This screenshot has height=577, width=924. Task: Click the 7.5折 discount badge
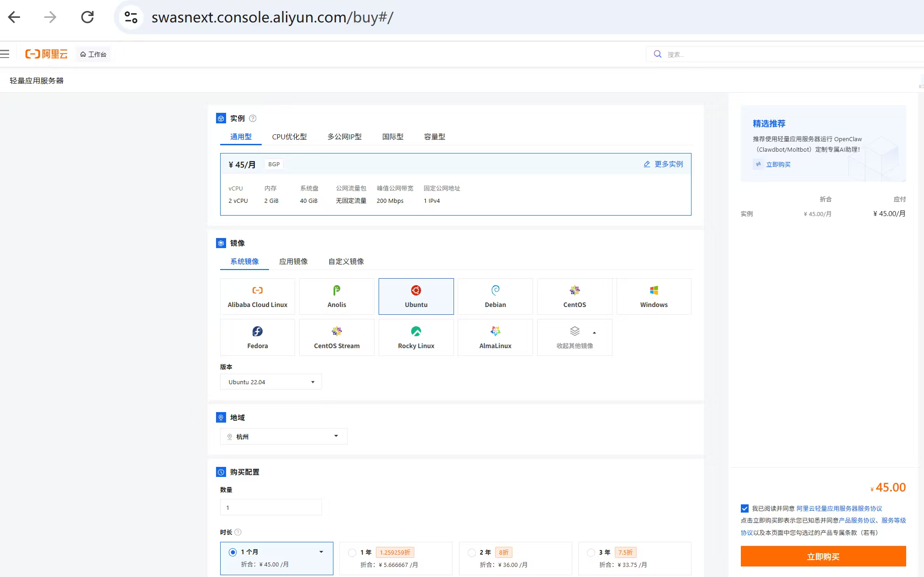(x=625, y=552)
